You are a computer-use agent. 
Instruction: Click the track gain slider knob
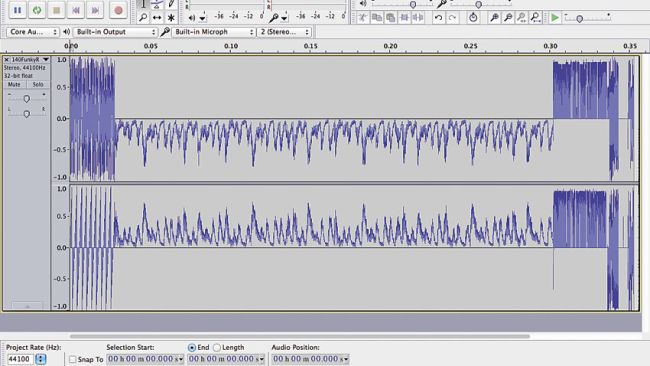[x=27, y=99]
